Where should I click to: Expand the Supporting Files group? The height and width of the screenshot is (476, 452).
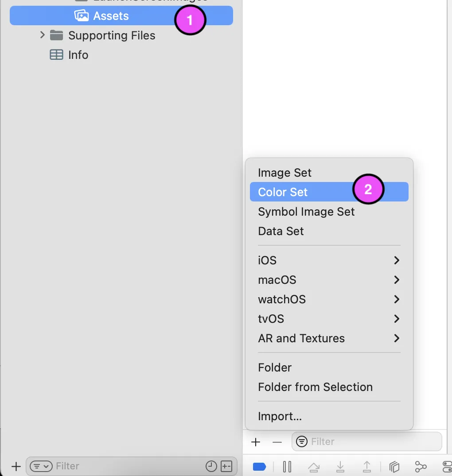[43, 35]
